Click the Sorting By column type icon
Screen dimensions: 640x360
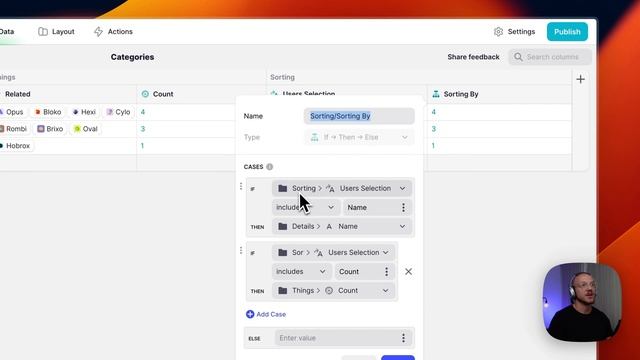pos(436,94)
